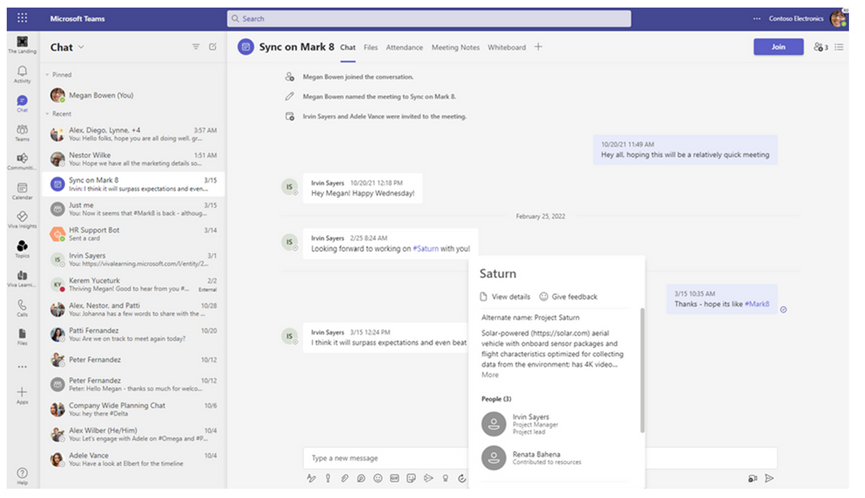
Task: Add a new tab with plus icon
Action: (538, 47)
